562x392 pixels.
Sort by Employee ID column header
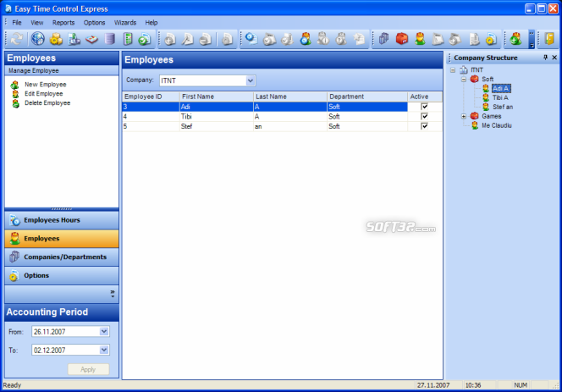coord(151,97)
